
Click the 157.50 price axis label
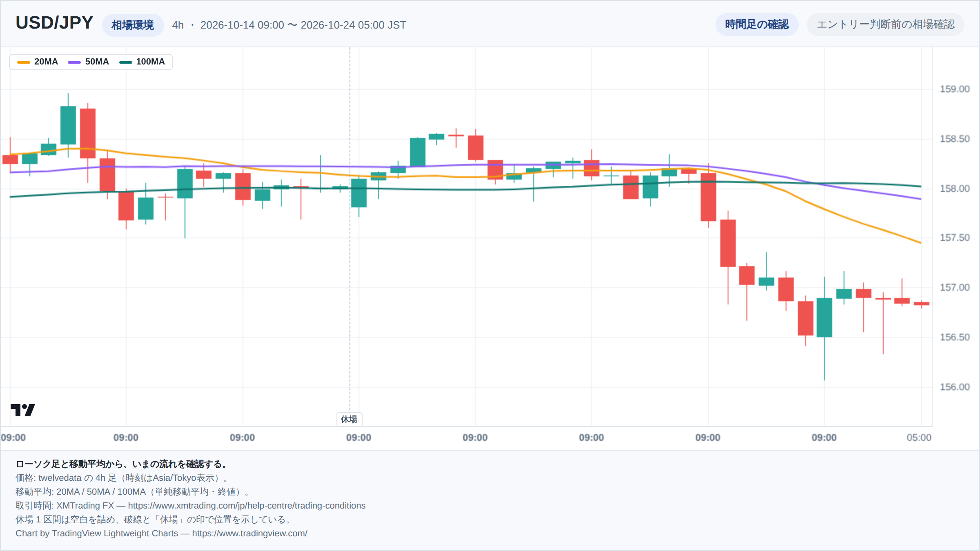(x=955, y=238)
